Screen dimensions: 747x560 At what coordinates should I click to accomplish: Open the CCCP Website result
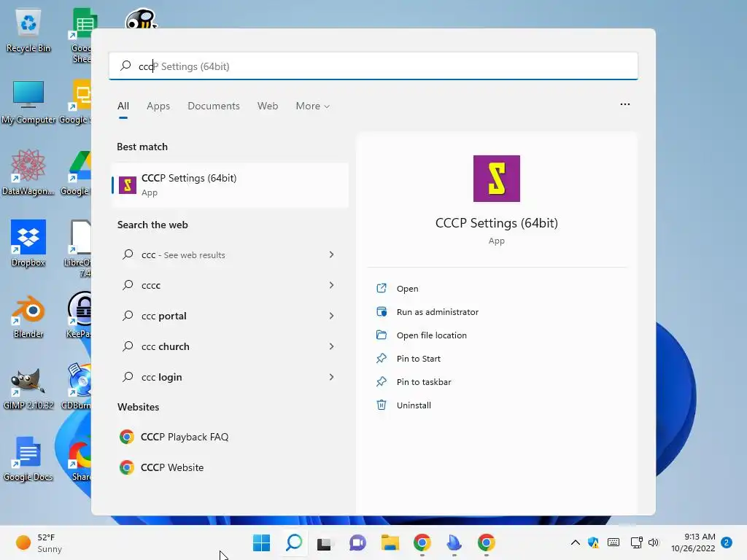click(x=230, y=467)
